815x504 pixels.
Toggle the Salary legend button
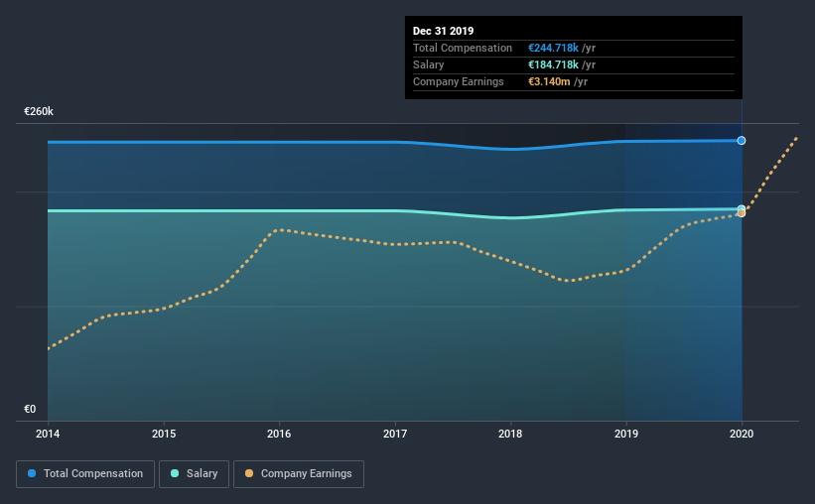coord(194,474)
